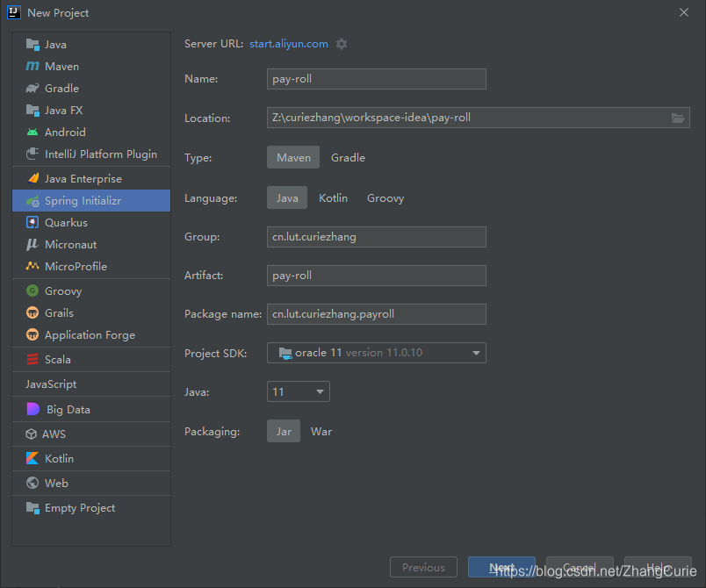The width and height of the screenshot is (706, 588).
Task: Select Gradle as project type
Action: (348, 157)
